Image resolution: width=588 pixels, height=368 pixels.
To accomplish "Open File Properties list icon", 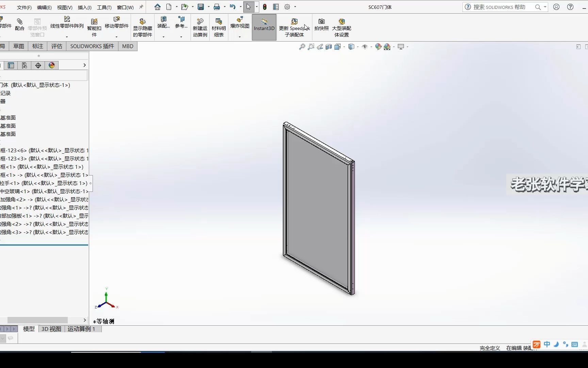I will [x=276, y=7].
